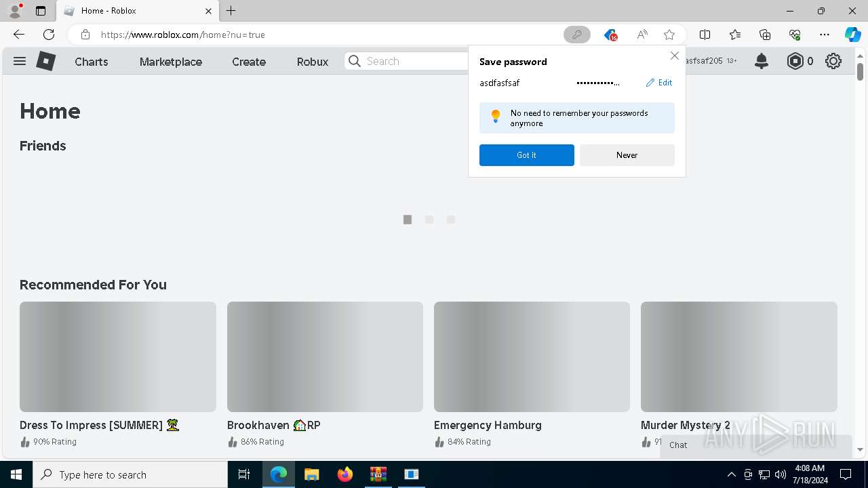
Task: Open Dress To Impress game thumbnail
Action: tap(118, 357)
